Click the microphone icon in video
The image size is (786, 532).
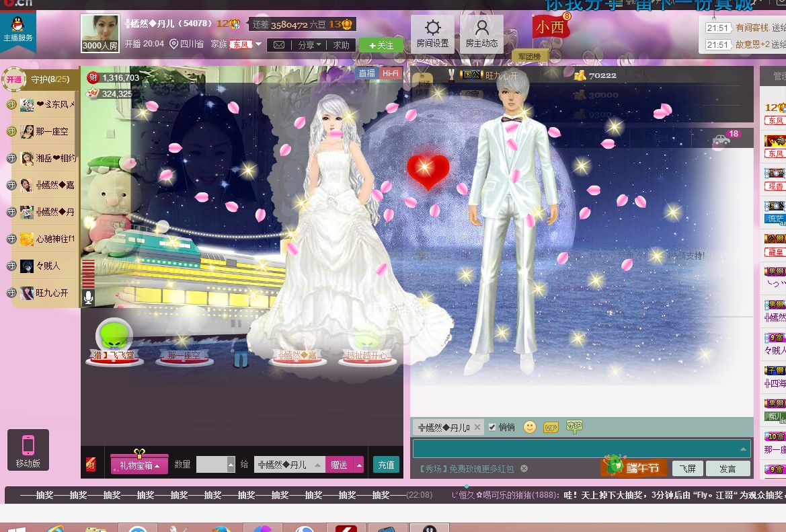coord(88,297)
